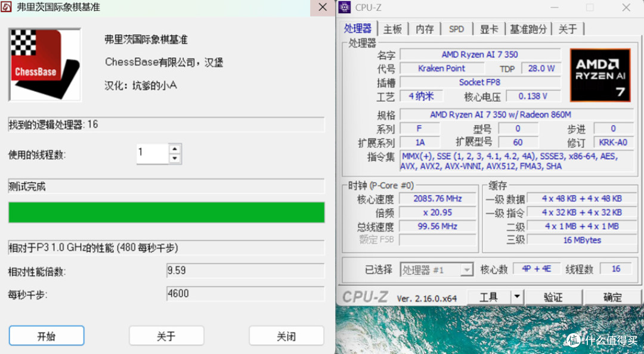Open the 基准跑分 tab in CPU-Z
Viewport: 644px width, 354px height.
[528, 29]
